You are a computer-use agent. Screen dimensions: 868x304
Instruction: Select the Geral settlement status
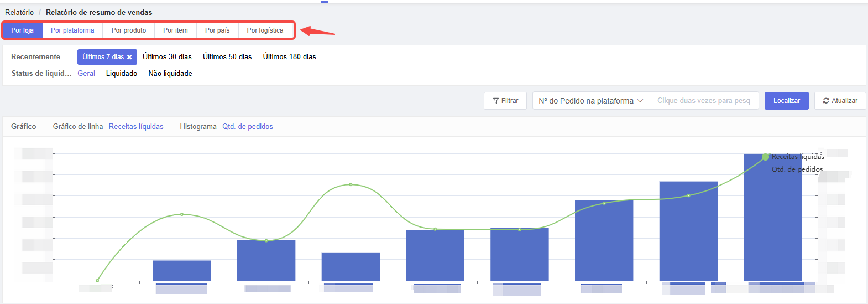pyautogui.click(x=86, y=74)
